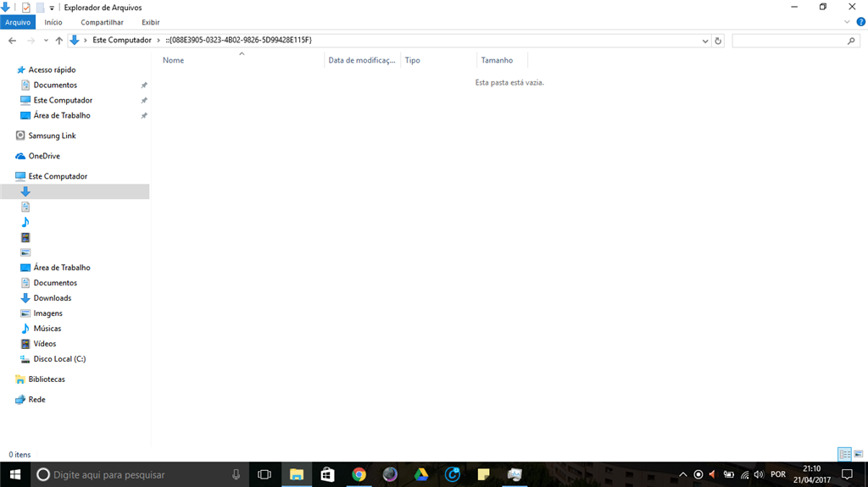The image size is (868, 487).
Task: Sort by the Tamanho column header
Action: point(497,60)
